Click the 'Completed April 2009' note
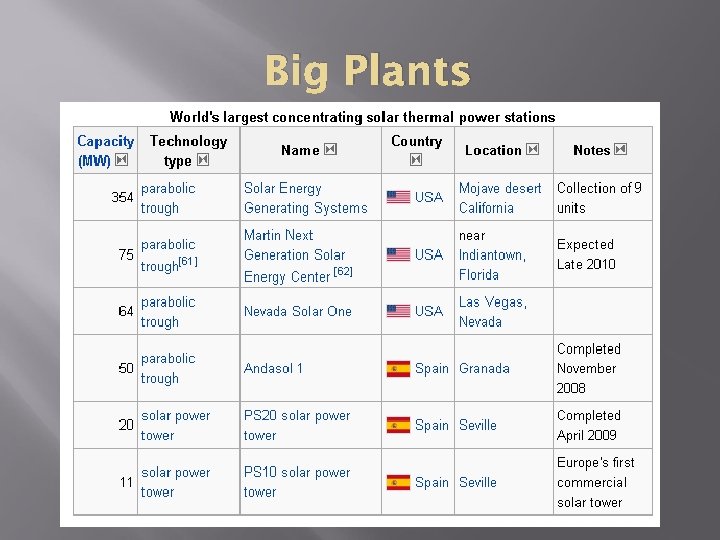The image size is (720, 540). point(589,425)
